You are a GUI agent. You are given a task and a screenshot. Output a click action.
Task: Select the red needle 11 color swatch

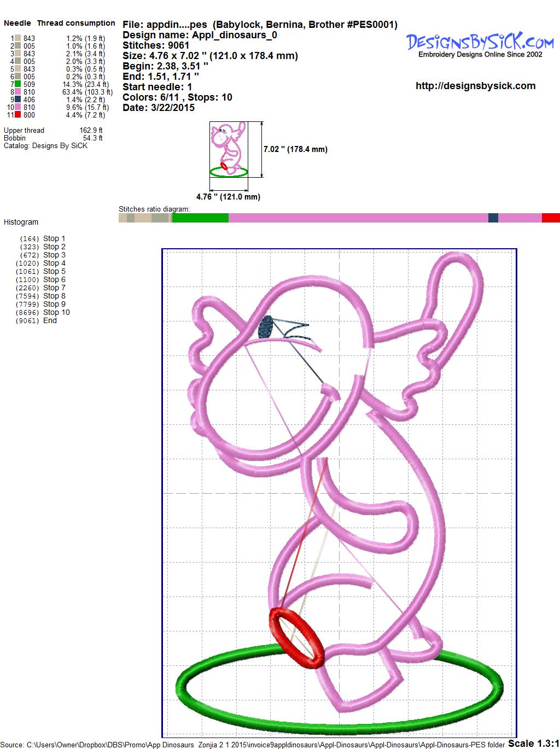pyautogui.click(x=18, y=115)
